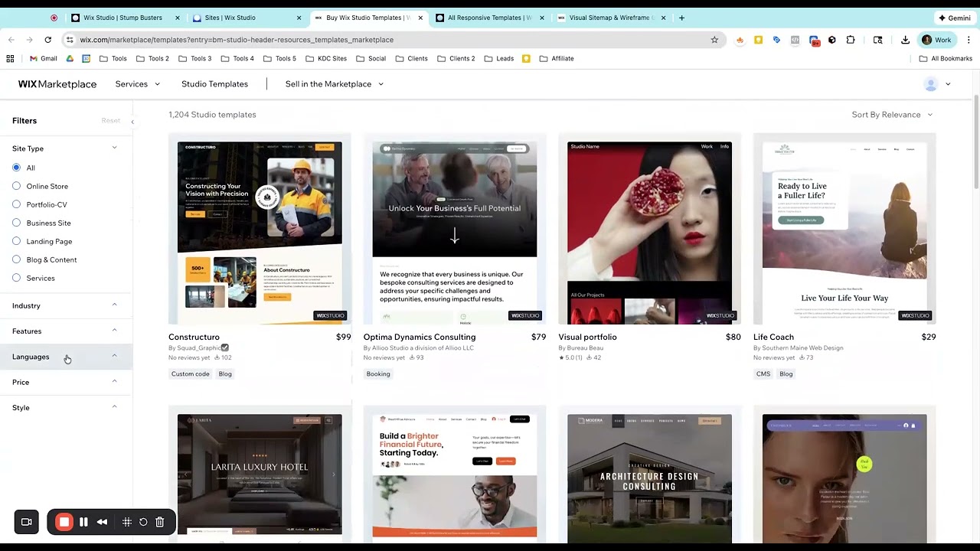The image size is (980, 551).
Task: Open the browser Extensions puzzle icon
Action: click(851, 40)
